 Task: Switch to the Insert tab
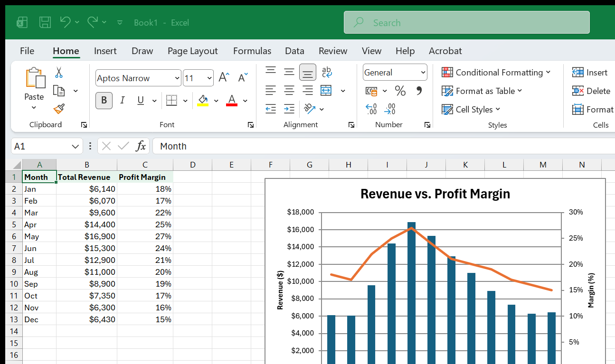105,51
